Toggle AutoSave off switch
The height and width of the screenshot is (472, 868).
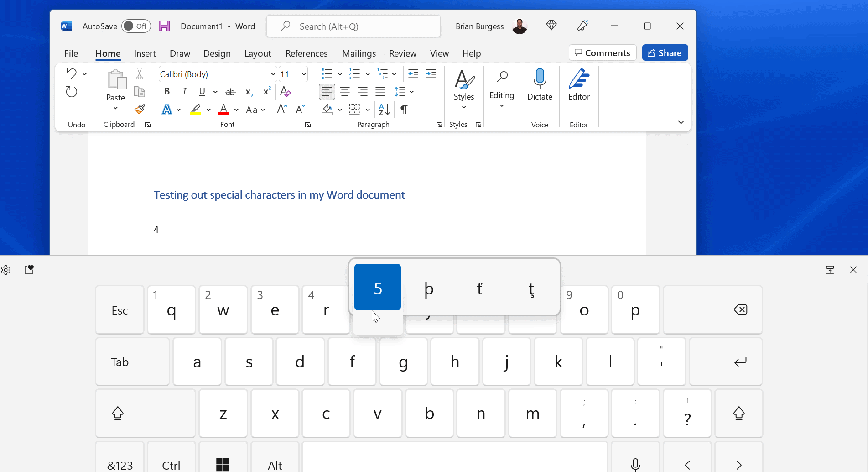pos(135,26)
